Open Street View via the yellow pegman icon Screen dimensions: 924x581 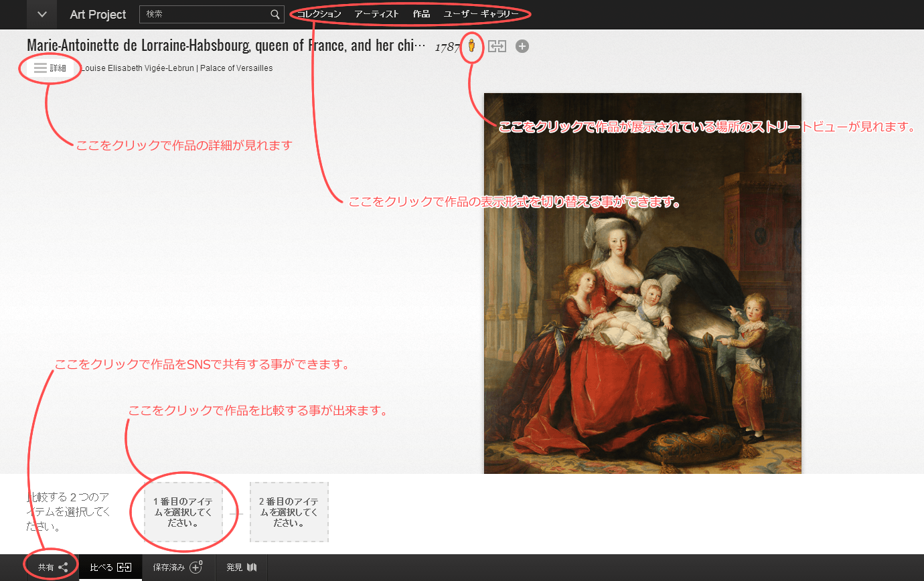[x=472, y=46]
